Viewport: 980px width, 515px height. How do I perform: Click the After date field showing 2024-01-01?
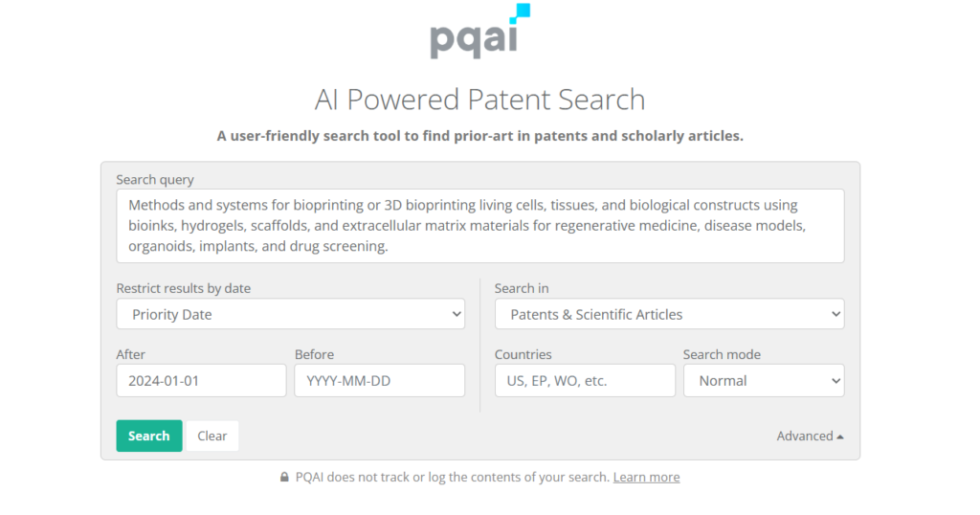[x=201, y=380]
